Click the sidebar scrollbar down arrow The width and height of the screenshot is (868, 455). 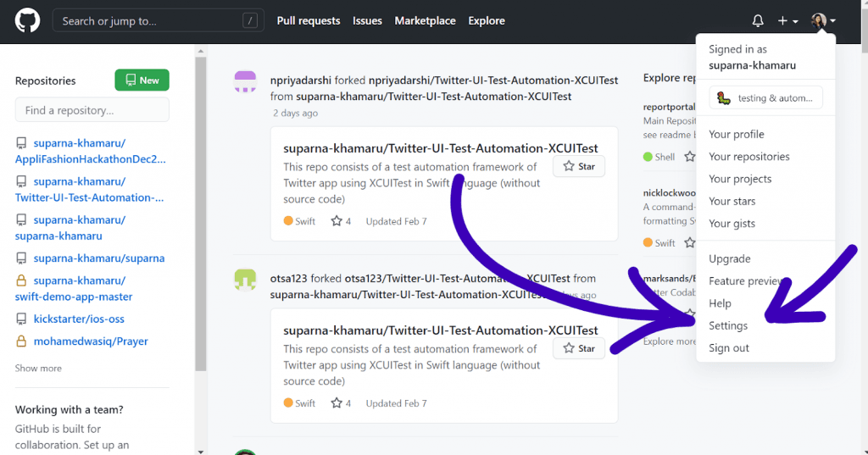click(200, 451)
